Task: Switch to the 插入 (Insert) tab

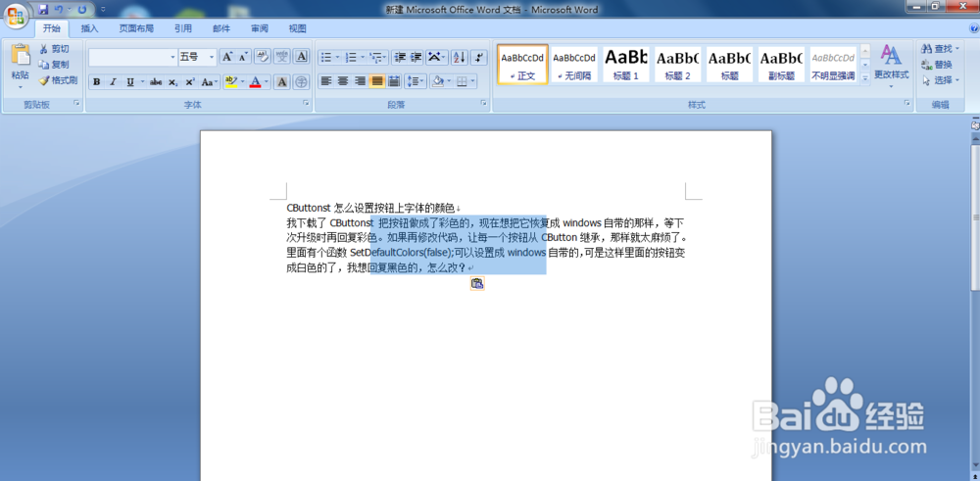Action: click(x=89, y=28)
